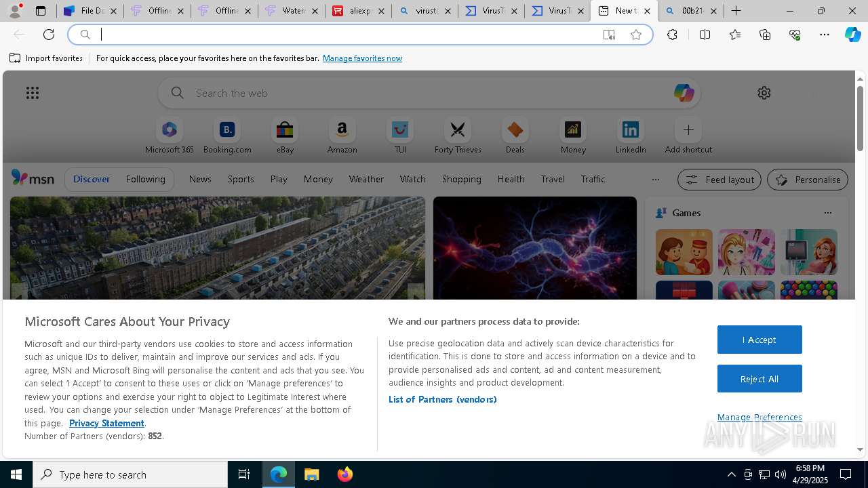Open File Explorer from taskbar
This screenshot has width=868, height=488.
coord(311,474)
